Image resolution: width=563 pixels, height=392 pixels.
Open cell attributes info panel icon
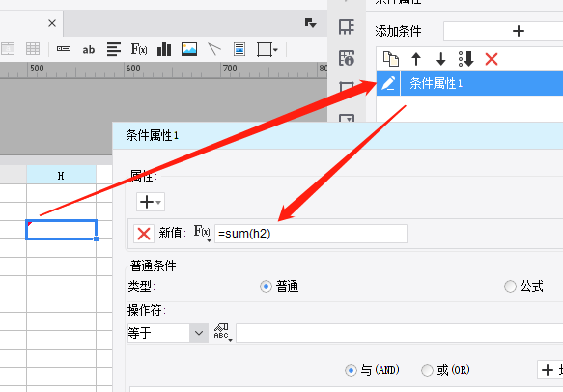click(347, 58)
